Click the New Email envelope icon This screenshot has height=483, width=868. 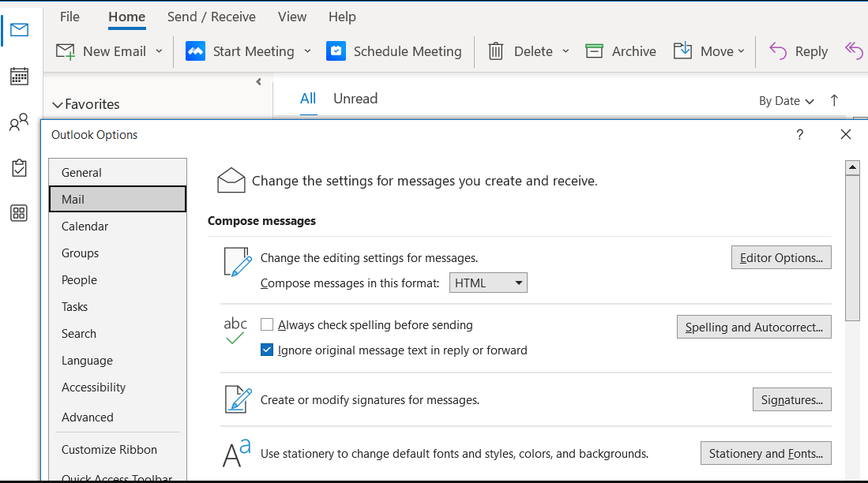pyautogui.click(x=66, y=51)
